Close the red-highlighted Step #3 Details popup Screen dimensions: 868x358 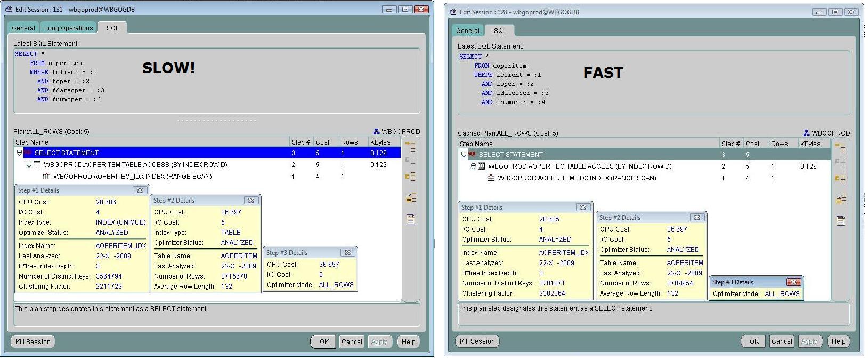click(793, 282)
